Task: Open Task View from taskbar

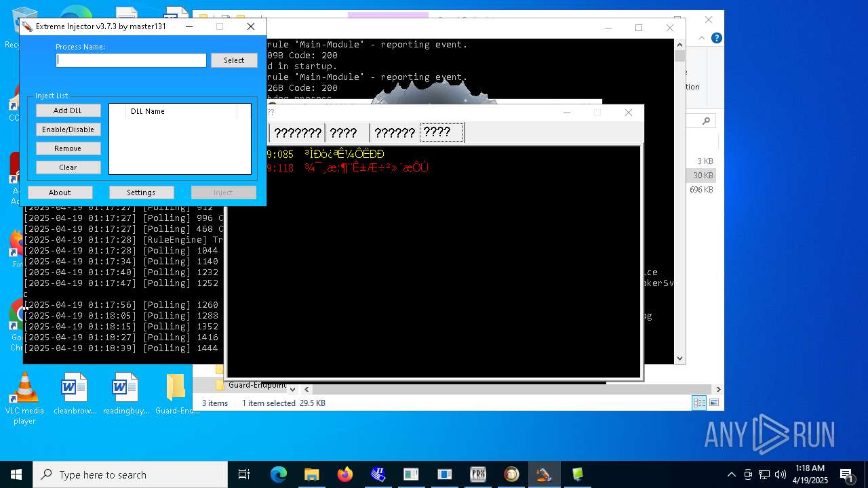Action: (244, 474)
